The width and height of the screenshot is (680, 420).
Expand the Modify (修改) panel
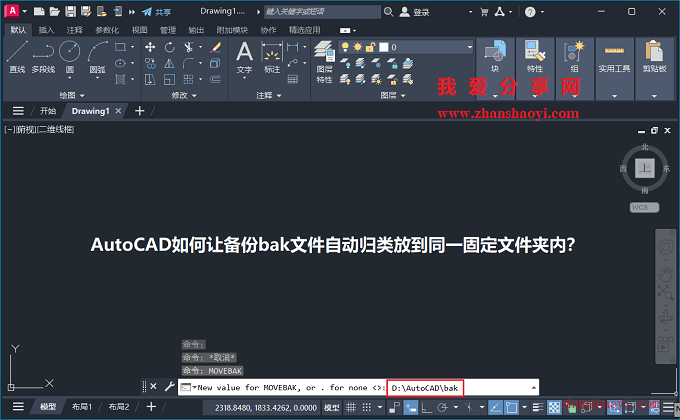tap(184, 95)
